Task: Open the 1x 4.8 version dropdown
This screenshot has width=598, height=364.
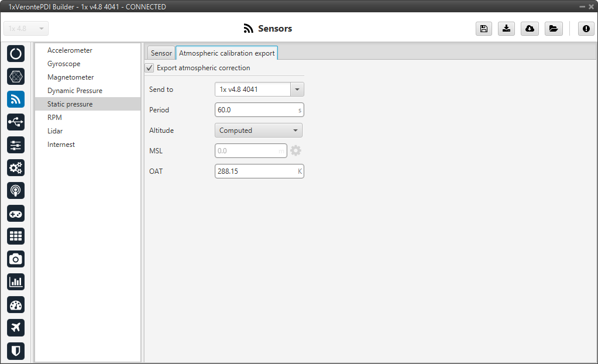Action: click(x=26, y=29)
